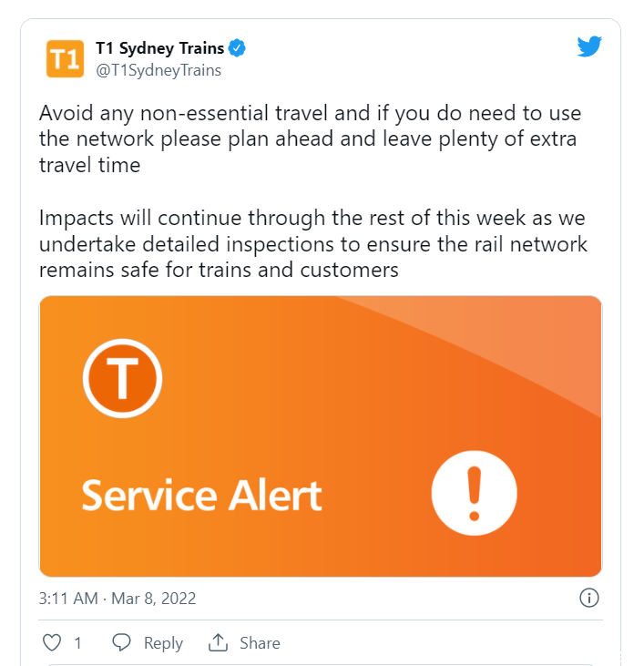View the like count number
This screenshot has width=644, height=666.
coord(77,643)
